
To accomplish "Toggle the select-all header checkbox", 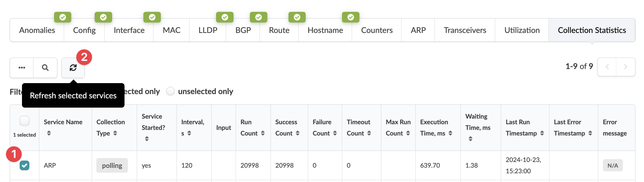I will (25, 121).
